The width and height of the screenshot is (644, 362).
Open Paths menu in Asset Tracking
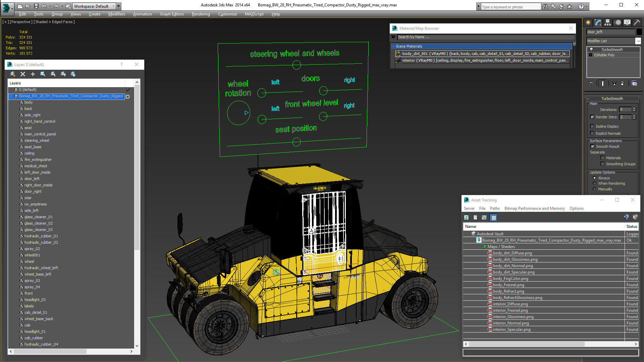pos(495,208)
